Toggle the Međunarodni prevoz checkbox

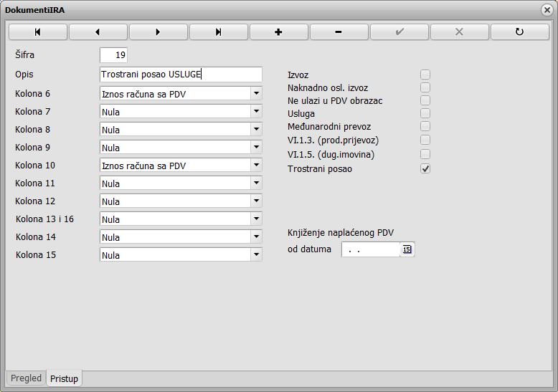(425, 126)
